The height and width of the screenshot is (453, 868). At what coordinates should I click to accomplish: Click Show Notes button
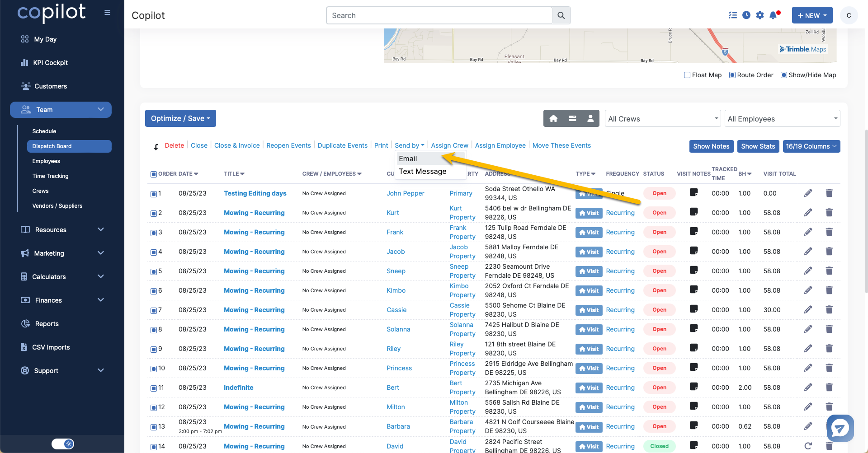point(711,146)
